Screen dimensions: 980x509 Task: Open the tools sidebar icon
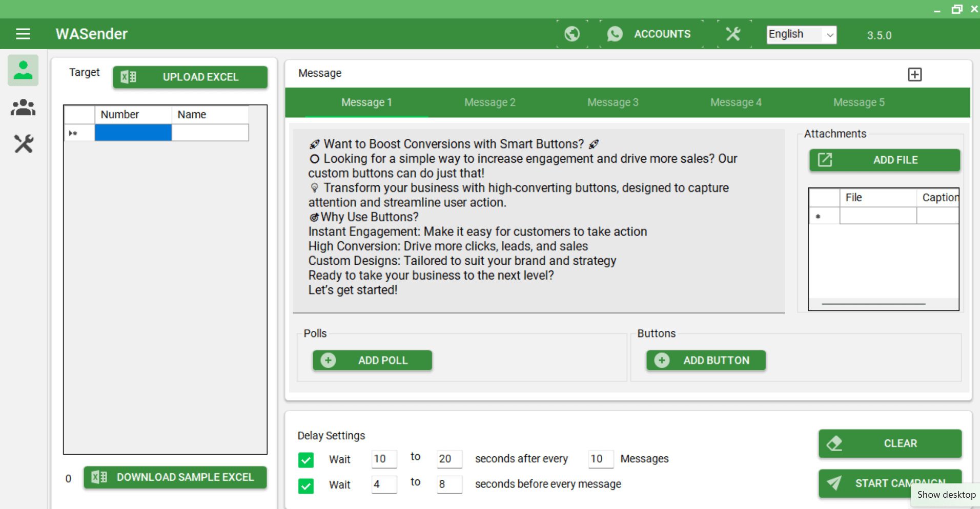pyautogui.click(x=23, y=144)
